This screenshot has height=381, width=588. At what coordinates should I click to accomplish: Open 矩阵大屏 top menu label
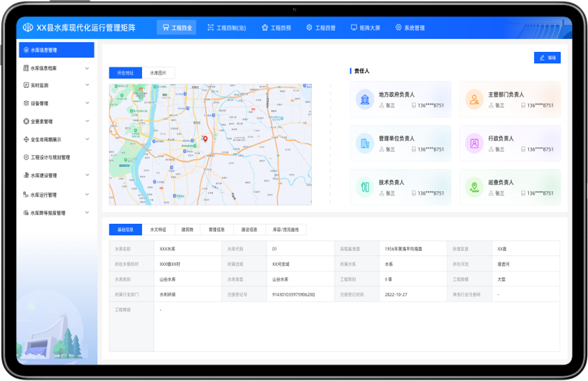370,28
